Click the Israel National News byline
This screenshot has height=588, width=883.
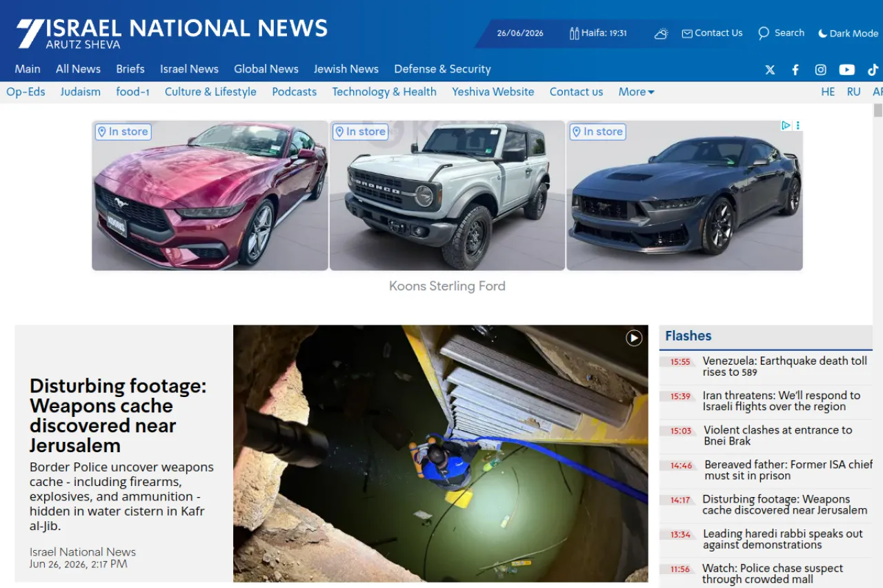(83, 552)
